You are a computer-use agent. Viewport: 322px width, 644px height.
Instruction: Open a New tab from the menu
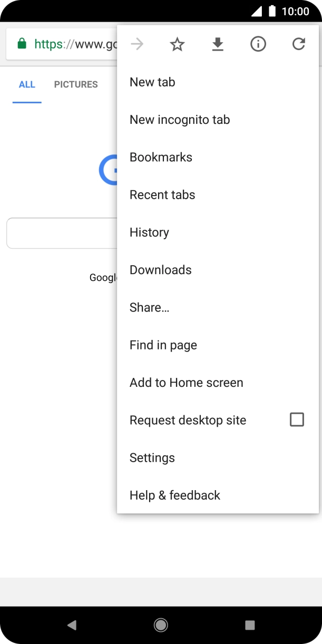tap(152, 82)
